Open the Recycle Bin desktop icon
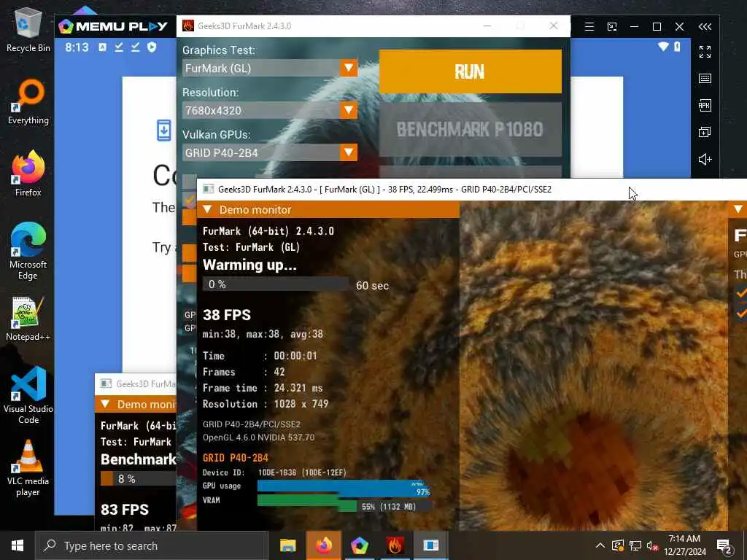 tap(28, 29)
